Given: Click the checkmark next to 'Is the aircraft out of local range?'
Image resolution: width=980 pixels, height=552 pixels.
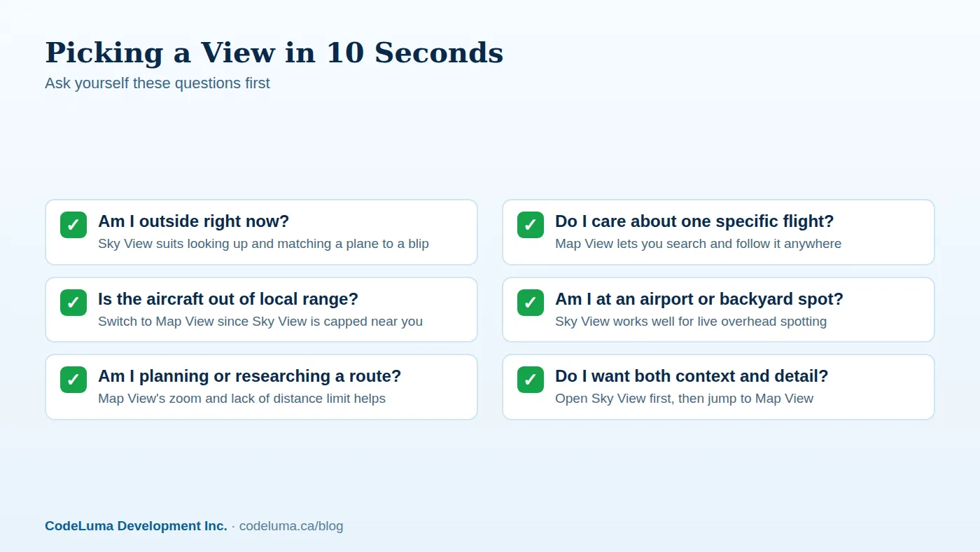Looking at the screenshot, I should coord(73,303).
